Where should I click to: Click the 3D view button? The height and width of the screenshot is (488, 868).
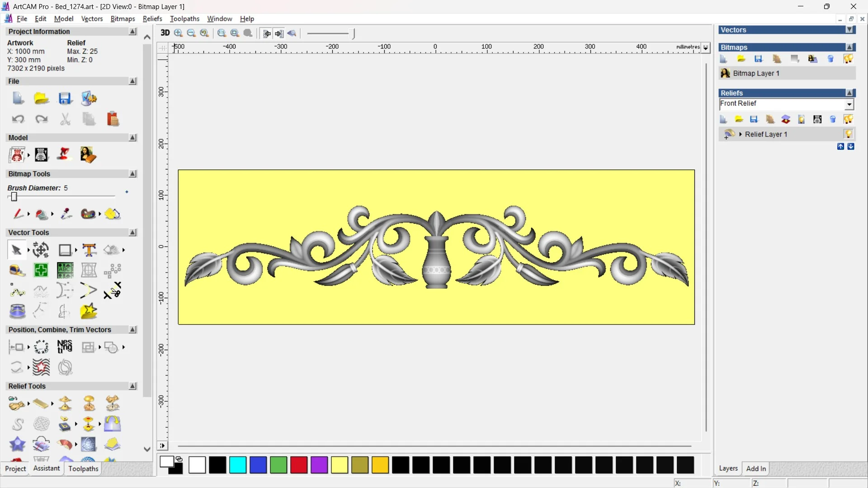[165, 33]
